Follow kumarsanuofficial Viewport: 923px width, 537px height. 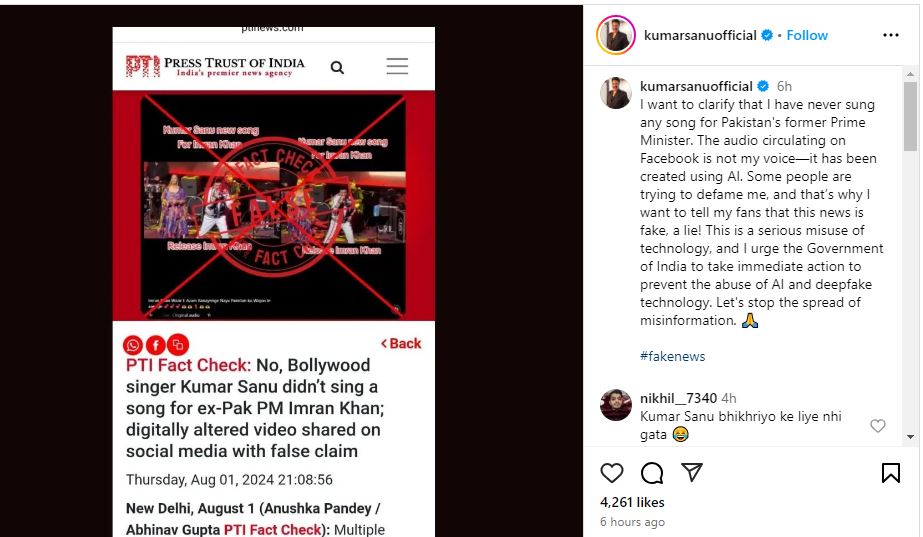pyautogui.click(x=807, y=35)
